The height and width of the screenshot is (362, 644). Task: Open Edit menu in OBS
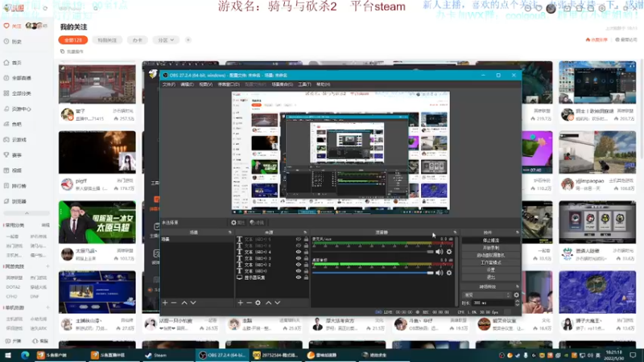click(187, 84)
